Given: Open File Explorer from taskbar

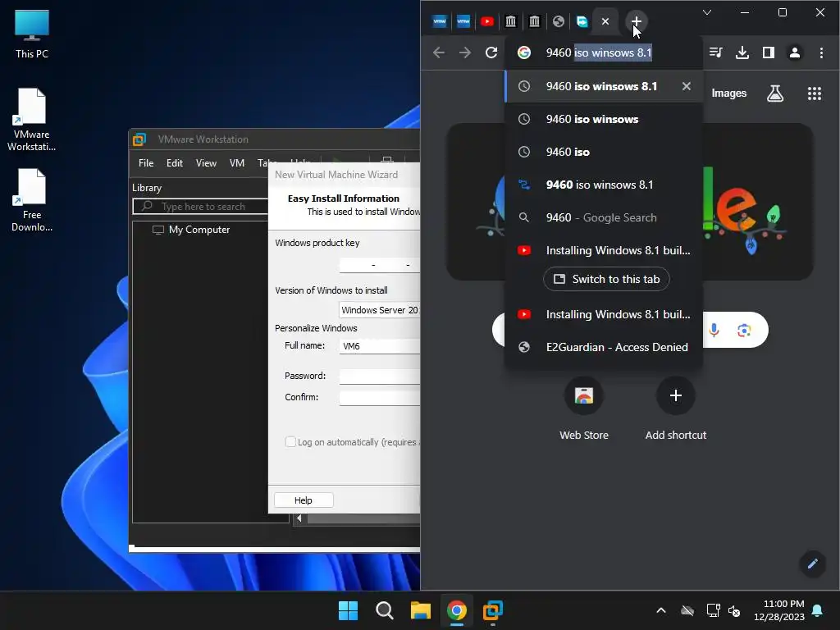Looking at the screenshot, I should tap(421, 610).
